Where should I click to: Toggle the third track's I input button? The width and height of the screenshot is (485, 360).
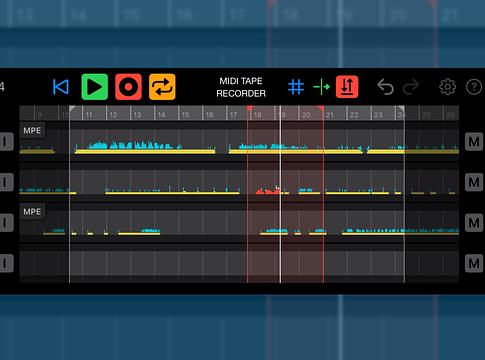(6, 223)
